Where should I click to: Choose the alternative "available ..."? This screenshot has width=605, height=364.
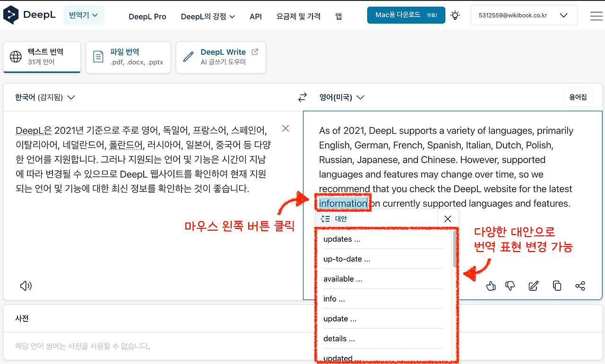383,279
